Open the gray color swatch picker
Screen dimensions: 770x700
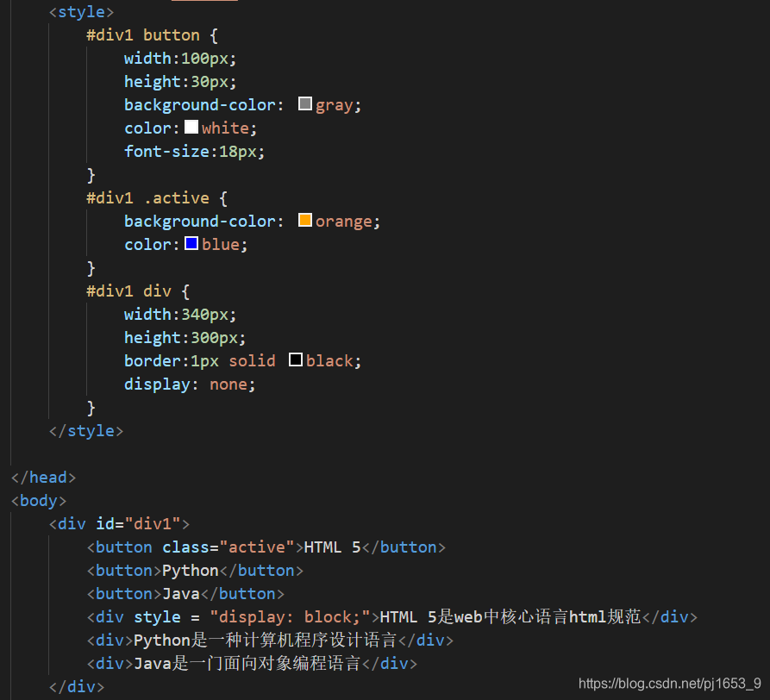click(x=305, y=103)
